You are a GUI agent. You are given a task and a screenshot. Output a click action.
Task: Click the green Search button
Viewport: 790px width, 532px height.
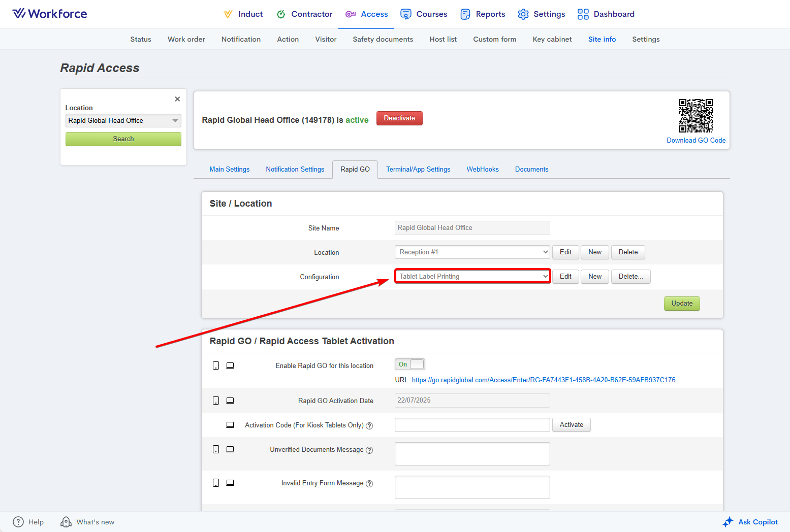pyautogui.click(x=123, y=139)
